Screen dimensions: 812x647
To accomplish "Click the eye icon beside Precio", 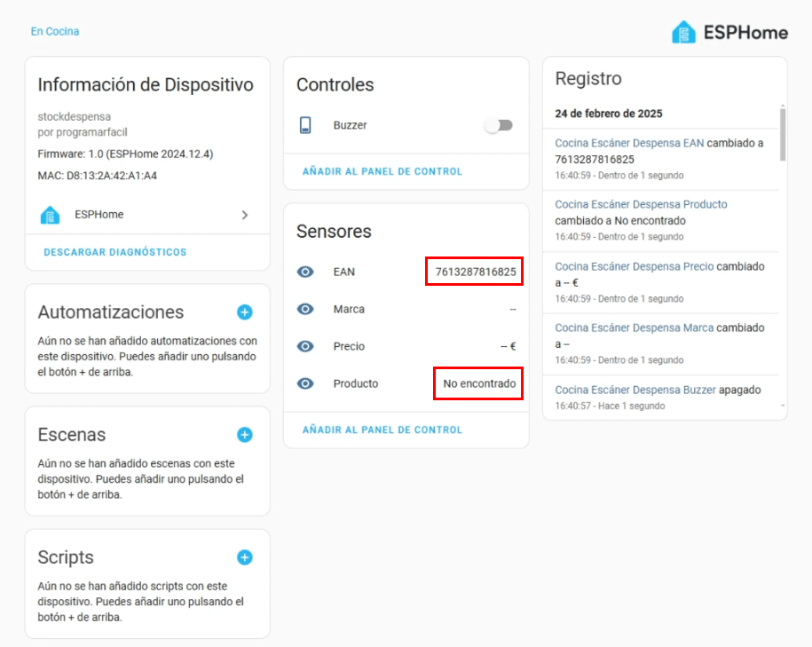I will click(x=305, y=346).
